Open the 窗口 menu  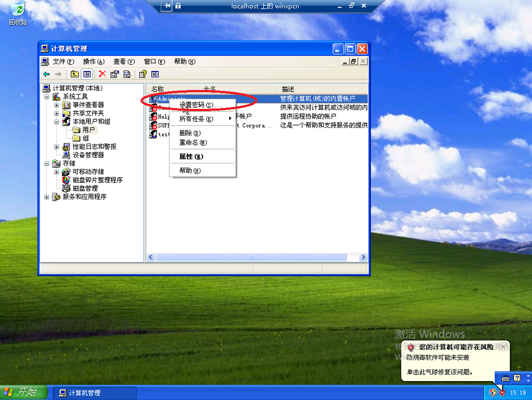155,62
